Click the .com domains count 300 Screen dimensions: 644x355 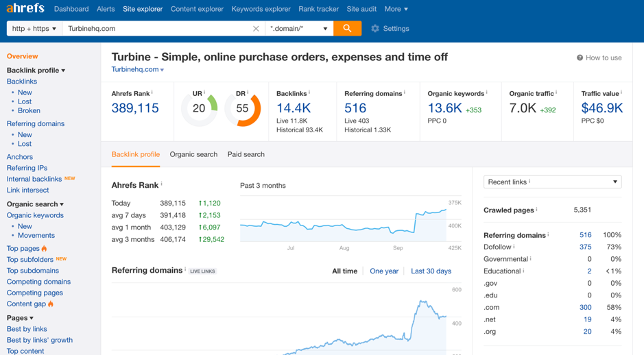585,307
